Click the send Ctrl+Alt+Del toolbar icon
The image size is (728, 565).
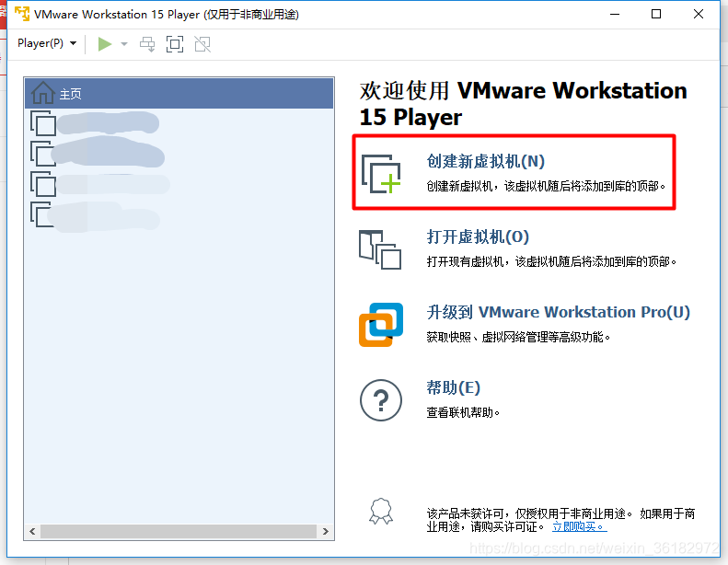[147, 44]
